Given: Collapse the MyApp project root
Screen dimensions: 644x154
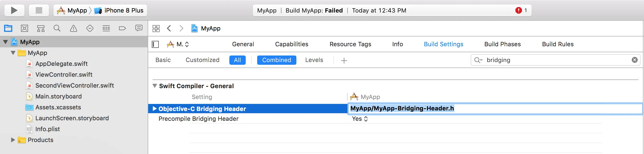Looking at the screenshot, I should pyautogui.click(x=5, y=42).
